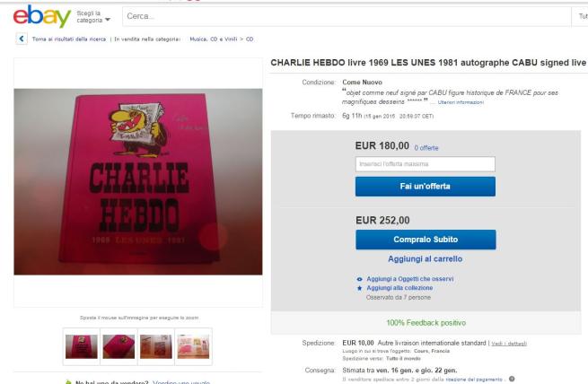Click the eBay logo
The height and width of the screenshot is (384, 588).
click(x=41, y=16)
